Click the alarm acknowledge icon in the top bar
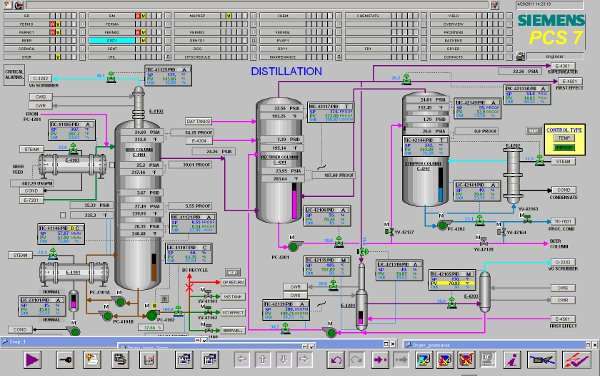600x378 pixels. click(x=494, y=5)
